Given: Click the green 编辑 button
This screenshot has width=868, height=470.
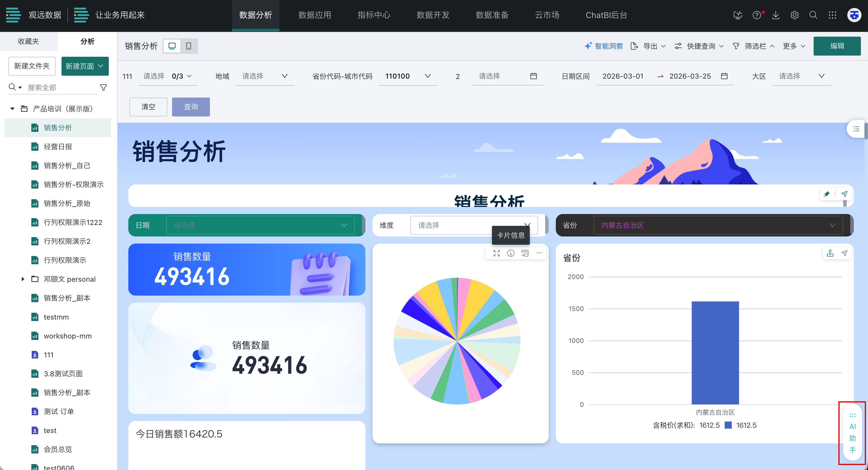Looking at the screenshot, I should [x=837, y=46].
